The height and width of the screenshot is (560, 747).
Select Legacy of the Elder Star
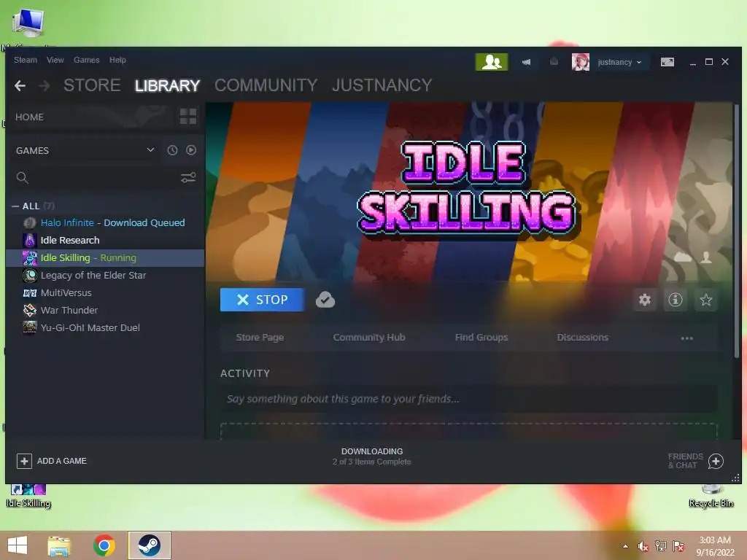(105, 275)
